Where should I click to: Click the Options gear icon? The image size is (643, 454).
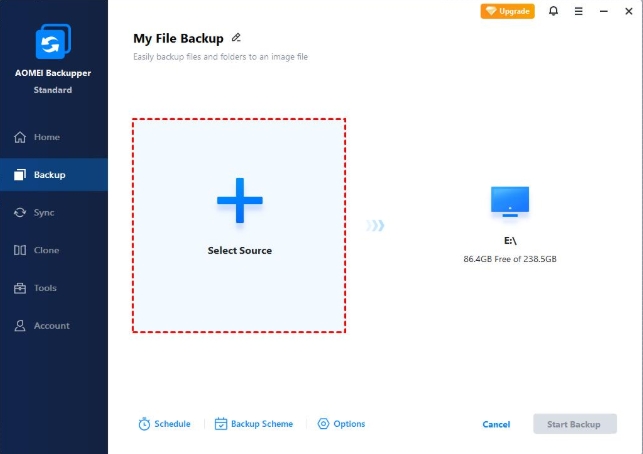click(323, 424)
